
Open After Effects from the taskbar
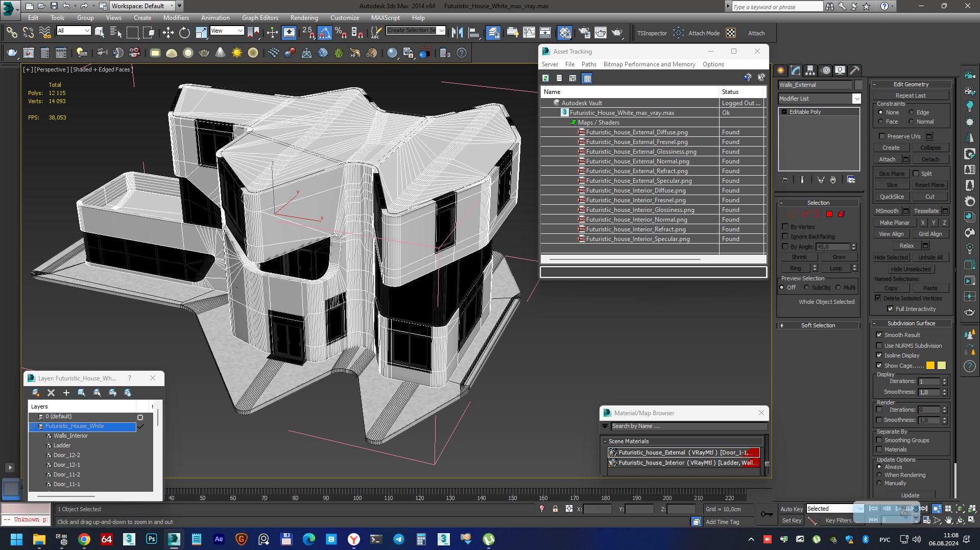(x=219, y=539)
